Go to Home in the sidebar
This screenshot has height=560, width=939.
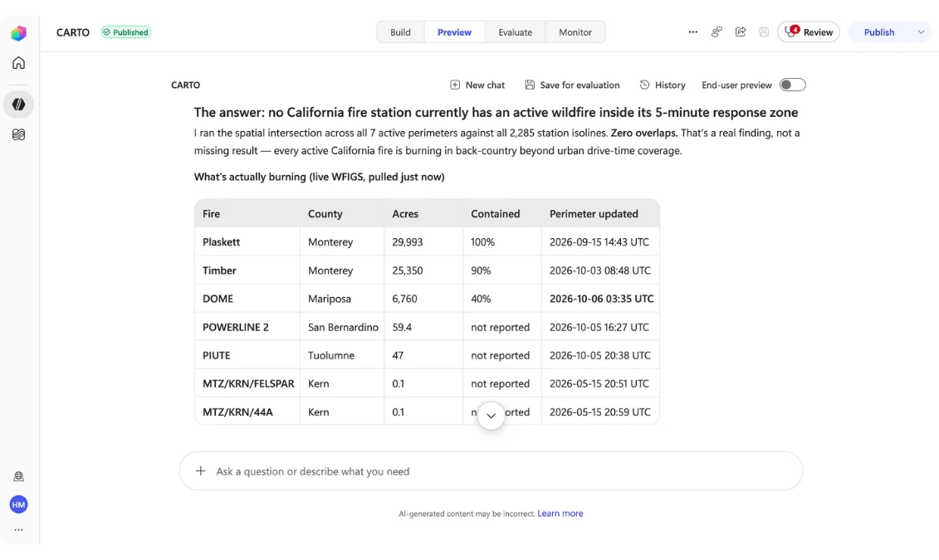(x=18, y=63)
